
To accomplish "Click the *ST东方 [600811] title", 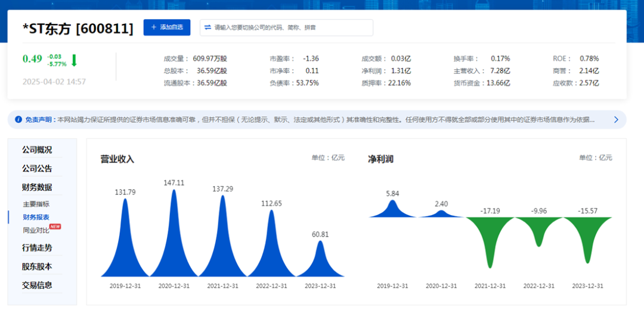I will click(x=78, y=29).
